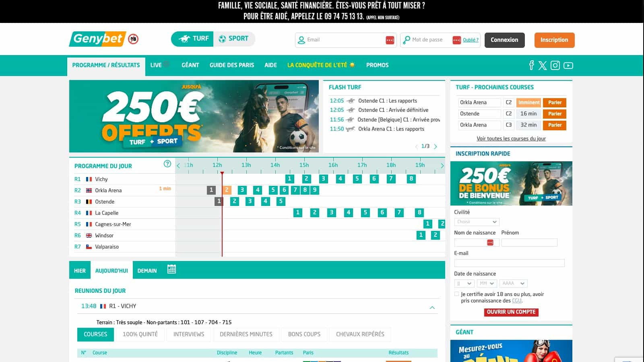This screenshot has width=644, height=362.
Task: Click the Inscription button
Action: tap(554, 40)
